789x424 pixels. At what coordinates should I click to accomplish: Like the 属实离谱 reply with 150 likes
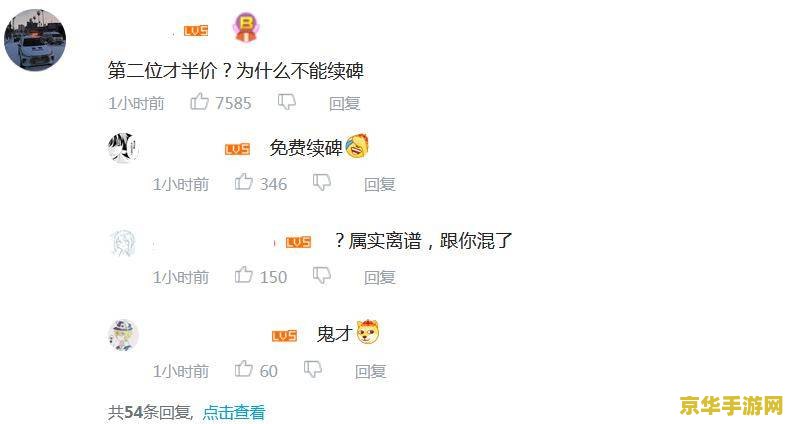point(244,275)
